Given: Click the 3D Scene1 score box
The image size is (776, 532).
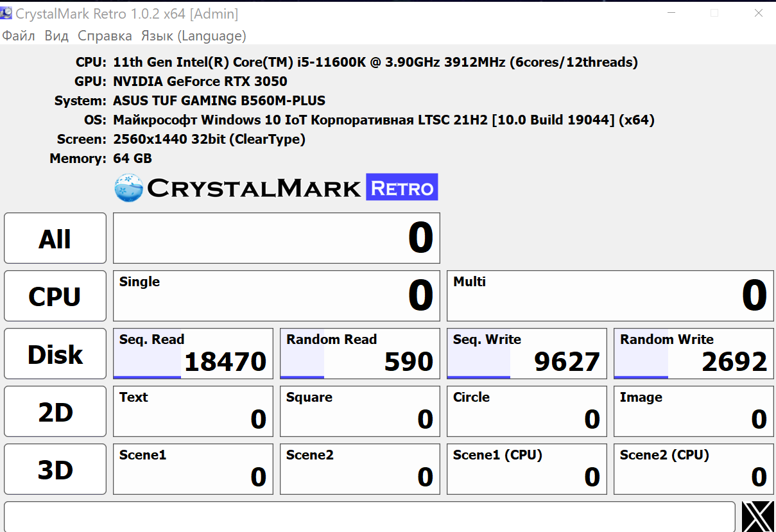Looking at the screenshot, I should pos(193,469).
